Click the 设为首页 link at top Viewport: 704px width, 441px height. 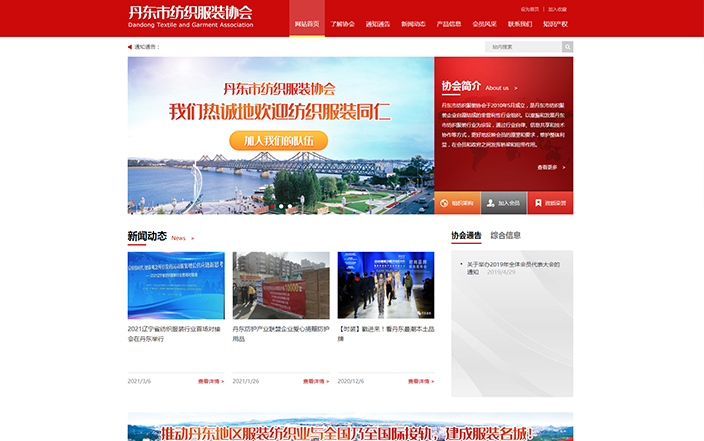click(529, 8)
